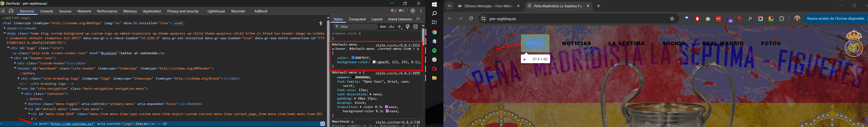Open the #007bff color swatch picker
The height and width of the screenshot is (127, 868).
[353, 58]
